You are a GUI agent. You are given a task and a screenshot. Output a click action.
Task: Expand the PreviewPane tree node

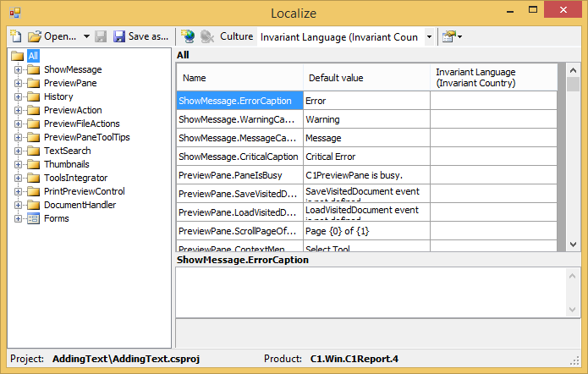click(18, 83)
